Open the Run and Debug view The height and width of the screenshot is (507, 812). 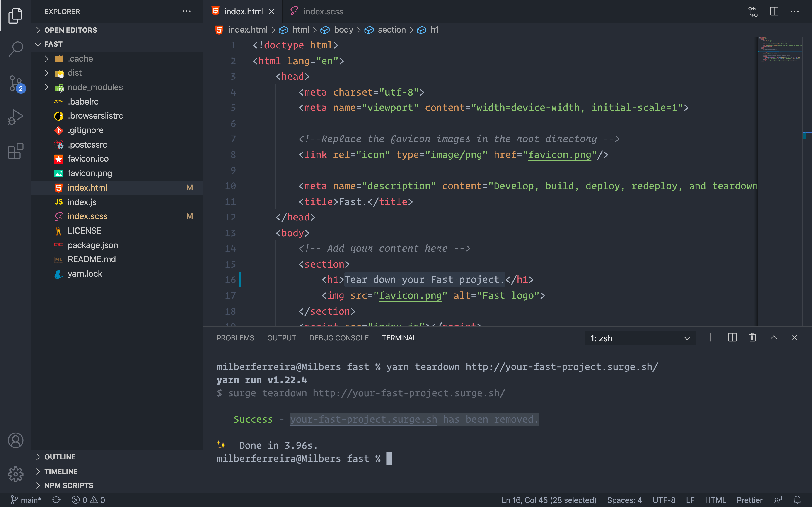coord(15,117)
